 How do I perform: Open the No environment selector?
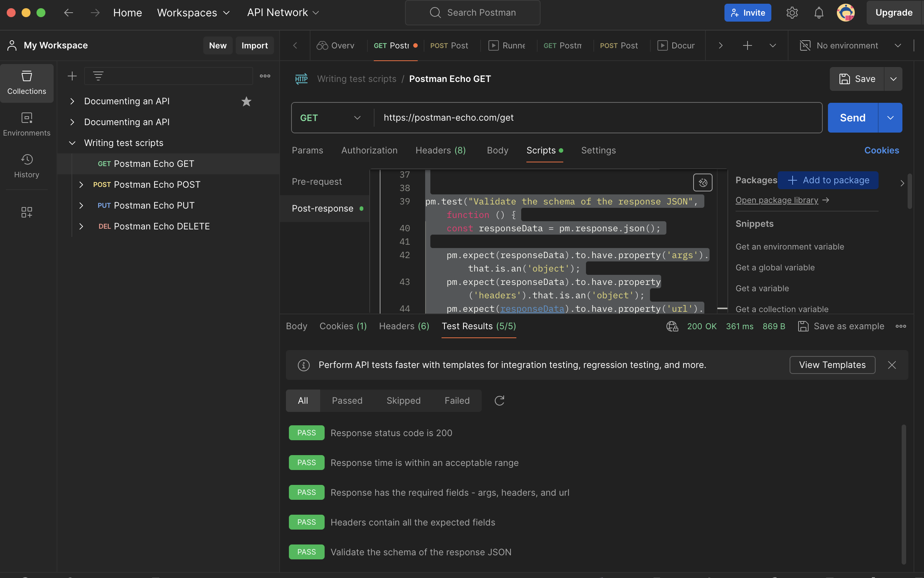(x=850, y=45)
